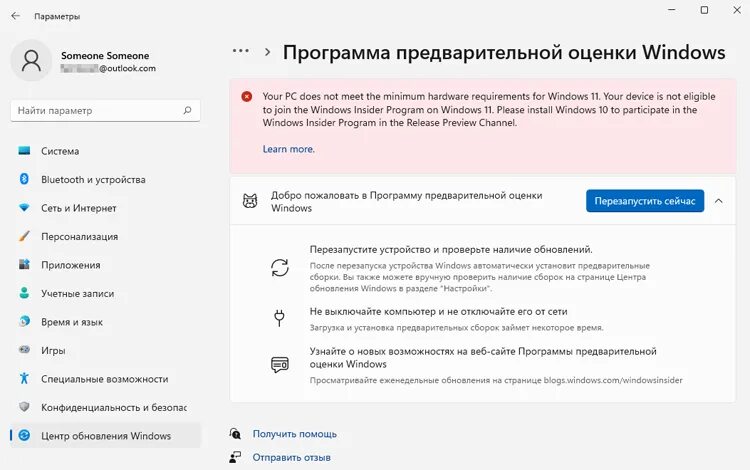Click the Приложения icon
Image resolution: width=750 pixels, height=470 pixels.
(x=24, y=264)
